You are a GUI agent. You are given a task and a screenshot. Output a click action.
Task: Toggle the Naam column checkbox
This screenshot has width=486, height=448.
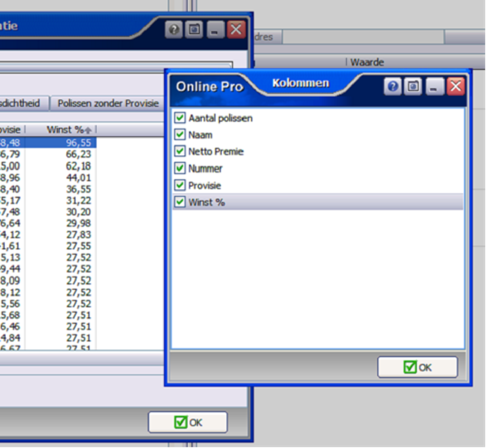click(180, 134)
